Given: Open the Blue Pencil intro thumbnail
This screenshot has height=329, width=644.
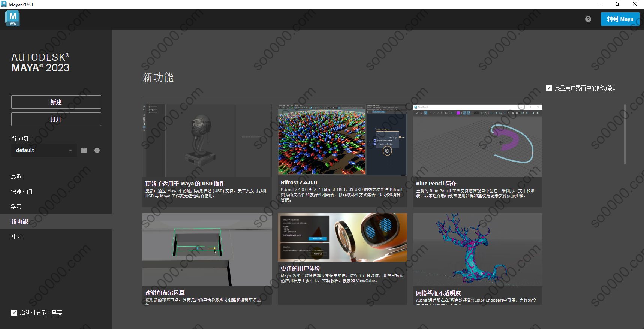Looking at the screenshot, I should [x=478, y=141].
